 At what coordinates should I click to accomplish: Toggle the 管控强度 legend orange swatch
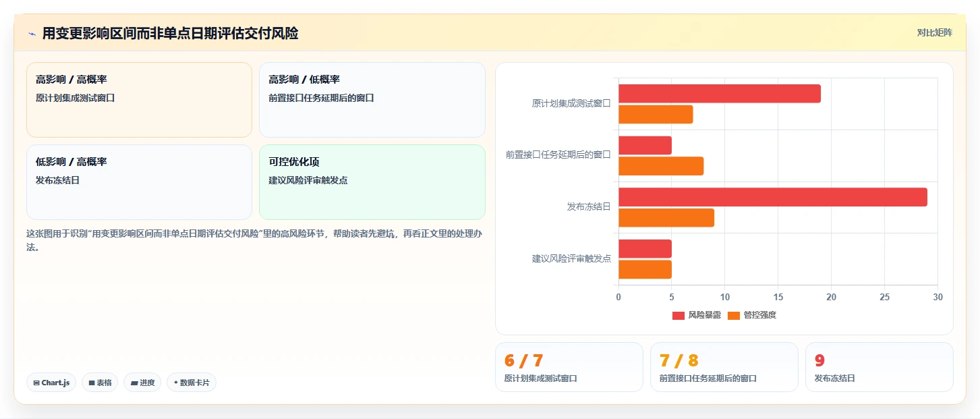(734, 315)
